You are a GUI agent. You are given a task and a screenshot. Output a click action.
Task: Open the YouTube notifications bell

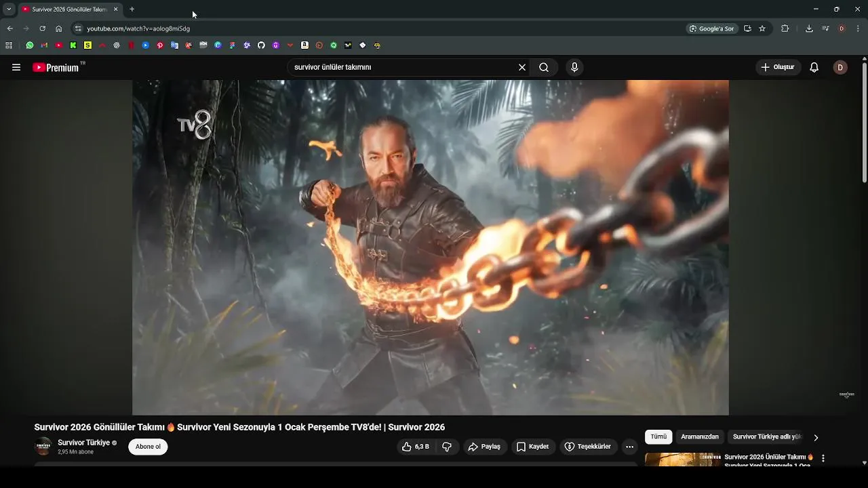(814, 67)
